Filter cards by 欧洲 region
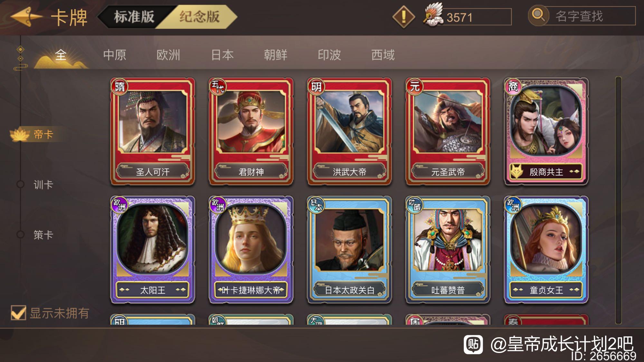644x362 pixels. pyautogui.click(x=168, y=55)
